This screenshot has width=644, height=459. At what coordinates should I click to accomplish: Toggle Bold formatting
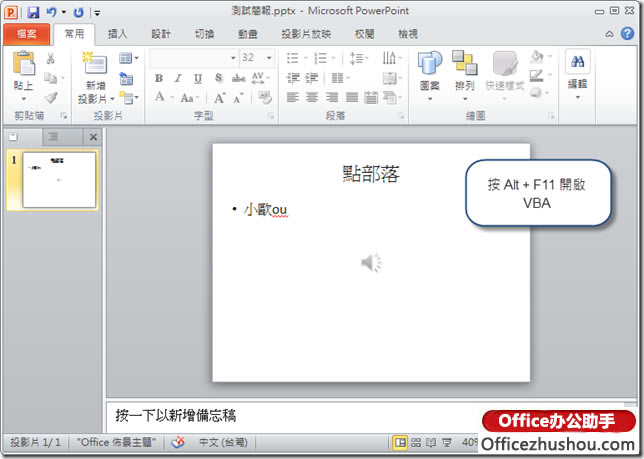(x=159, y=78)
